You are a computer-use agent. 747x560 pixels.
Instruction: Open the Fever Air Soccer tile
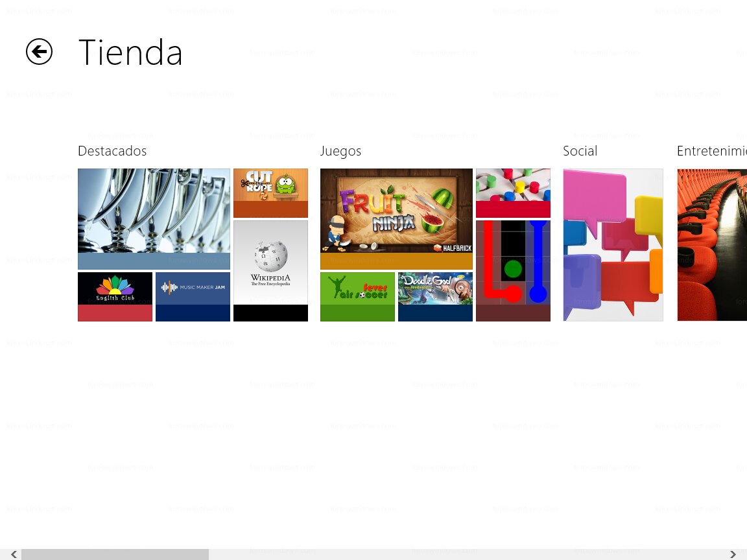coord(358,297)
